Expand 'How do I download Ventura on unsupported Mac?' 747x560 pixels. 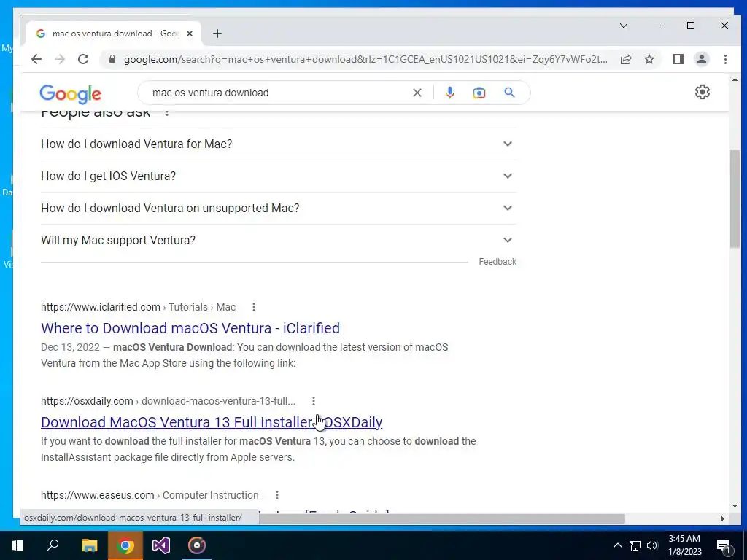(279, 208)
